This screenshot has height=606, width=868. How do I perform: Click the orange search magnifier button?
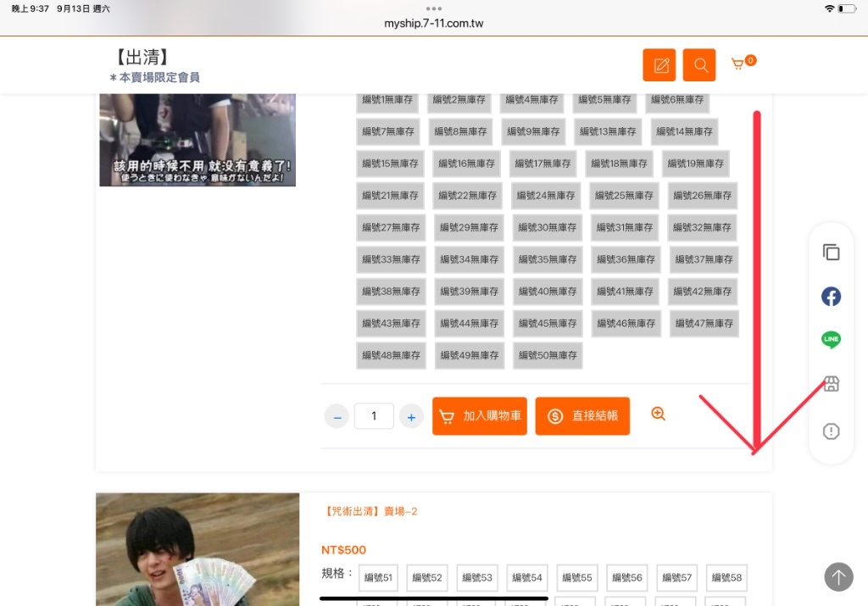point(699,65)
